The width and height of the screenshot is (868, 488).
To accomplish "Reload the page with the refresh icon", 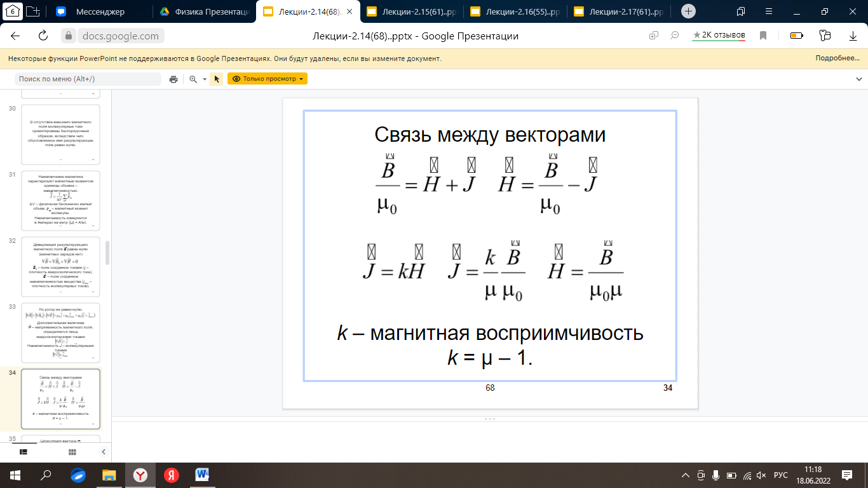I will pos(43,36).
